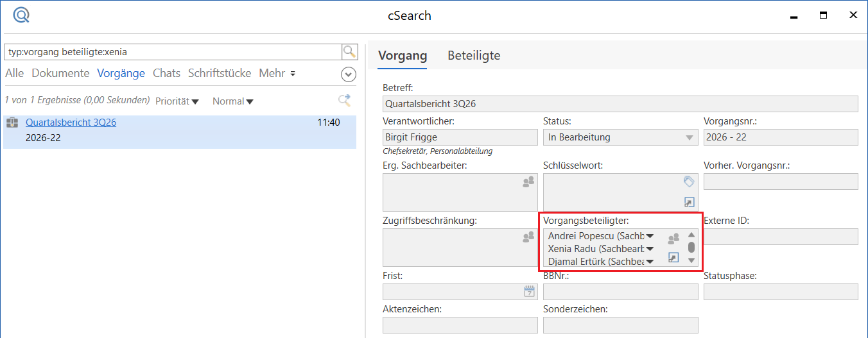This screenshot has height=338, width=868.
Task: Click the tag icon in Schlüsselwort field
Action: (x=689, y=182)
